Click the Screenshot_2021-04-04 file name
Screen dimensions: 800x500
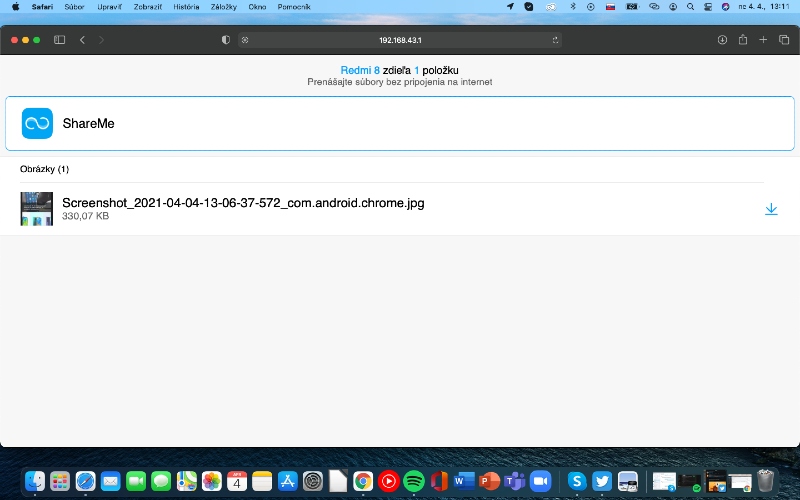click(243, 203)
